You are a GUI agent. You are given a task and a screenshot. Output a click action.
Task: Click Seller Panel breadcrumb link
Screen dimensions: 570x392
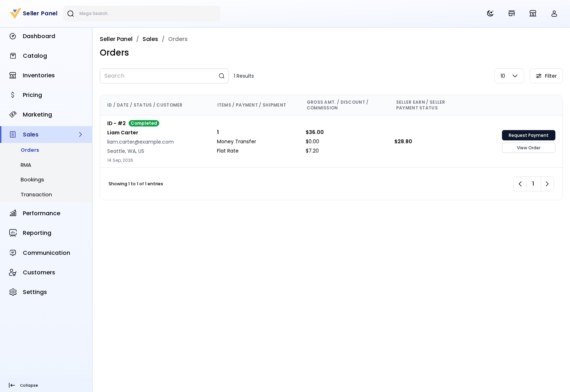[x=116, y=39]
